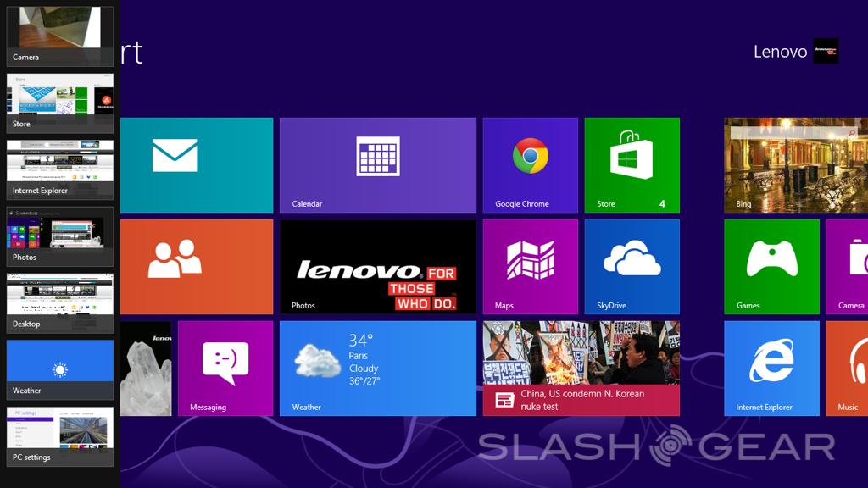868x488 pixels.
Task: Click the Lenovo user account name
Action: (780, 52)
